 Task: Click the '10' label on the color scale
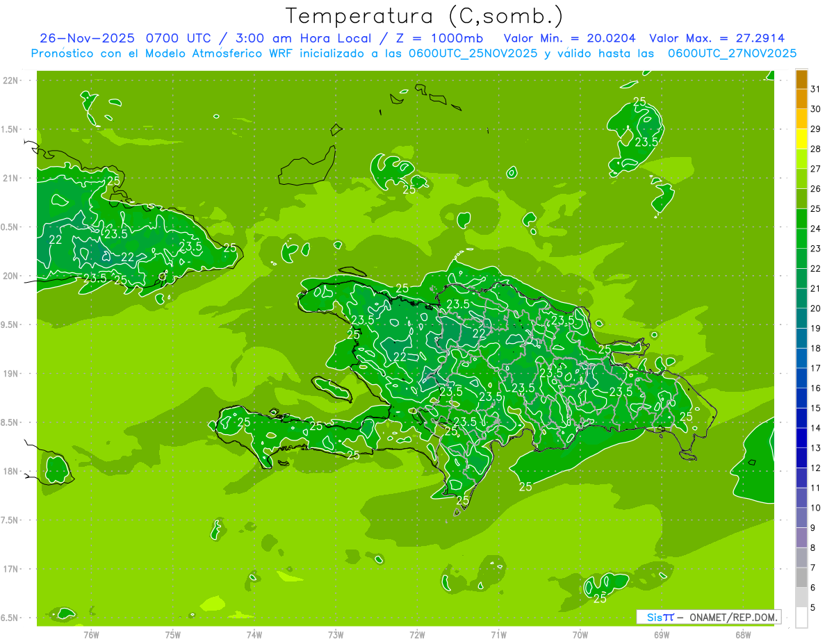816,508
